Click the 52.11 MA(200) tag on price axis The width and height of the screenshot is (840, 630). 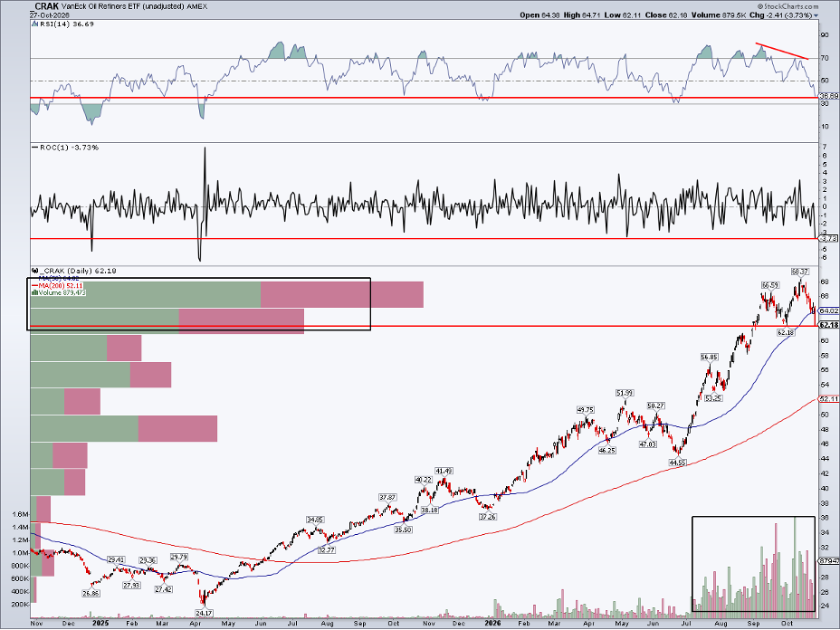coord(828,399)
